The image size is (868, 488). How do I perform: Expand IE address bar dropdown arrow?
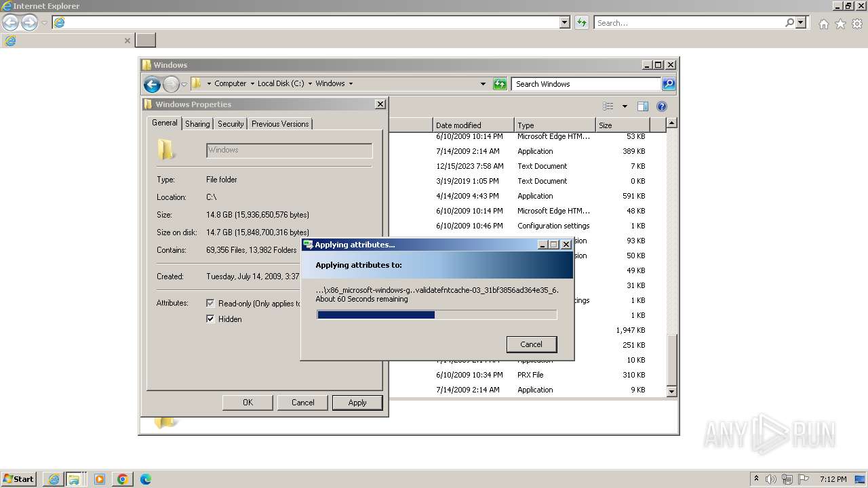[x=565, y=22]
